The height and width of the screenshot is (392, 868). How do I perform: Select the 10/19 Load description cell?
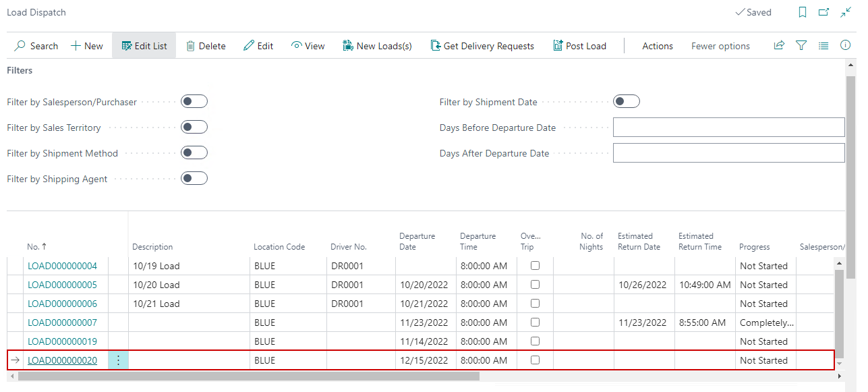(x=189, y=266)
